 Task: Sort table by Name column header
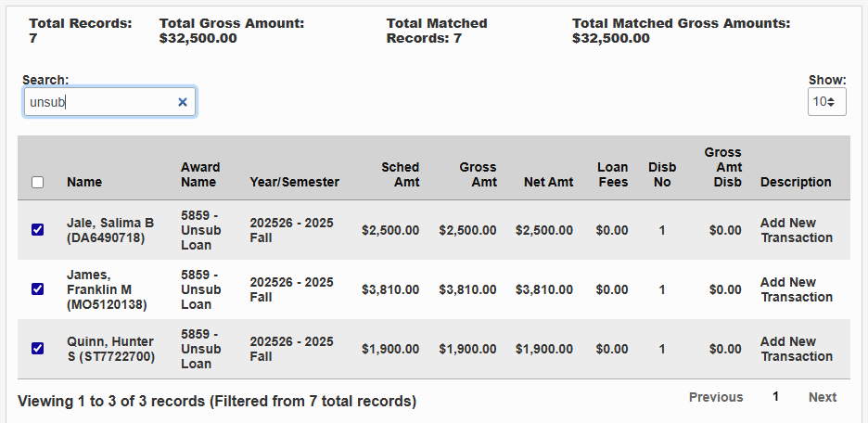tap(84, 183)
